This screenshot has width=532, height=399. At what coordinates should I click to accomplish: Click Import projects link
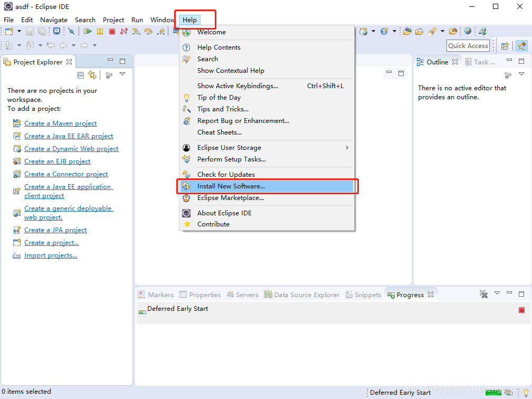click(51, 255)
